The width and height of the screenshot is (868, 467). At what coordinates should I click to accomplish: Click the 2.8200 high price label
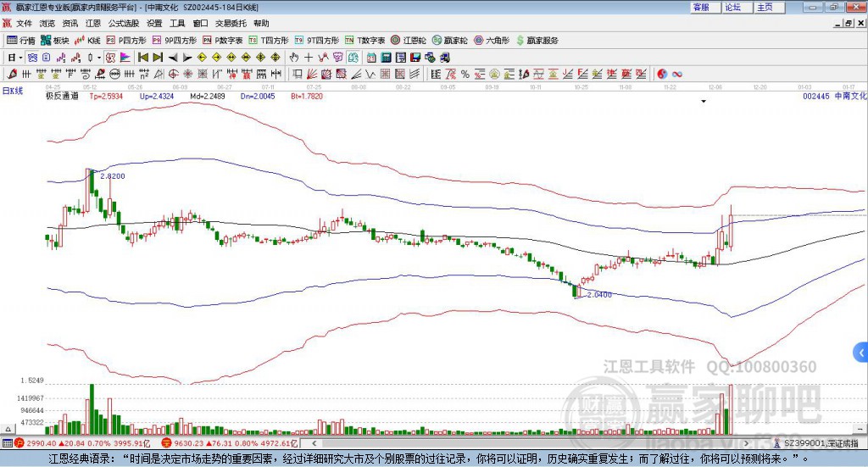113,176
